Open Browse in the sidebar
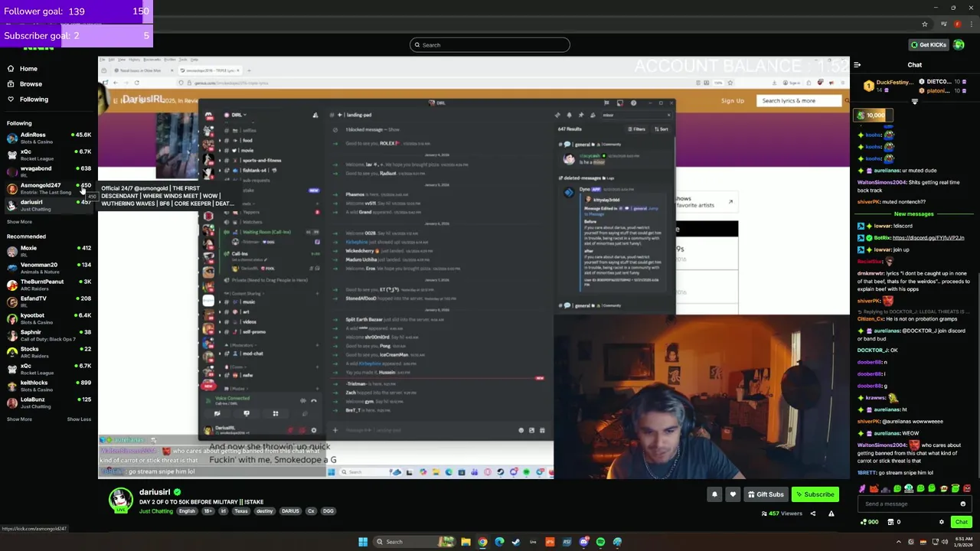 coord(31,84)
